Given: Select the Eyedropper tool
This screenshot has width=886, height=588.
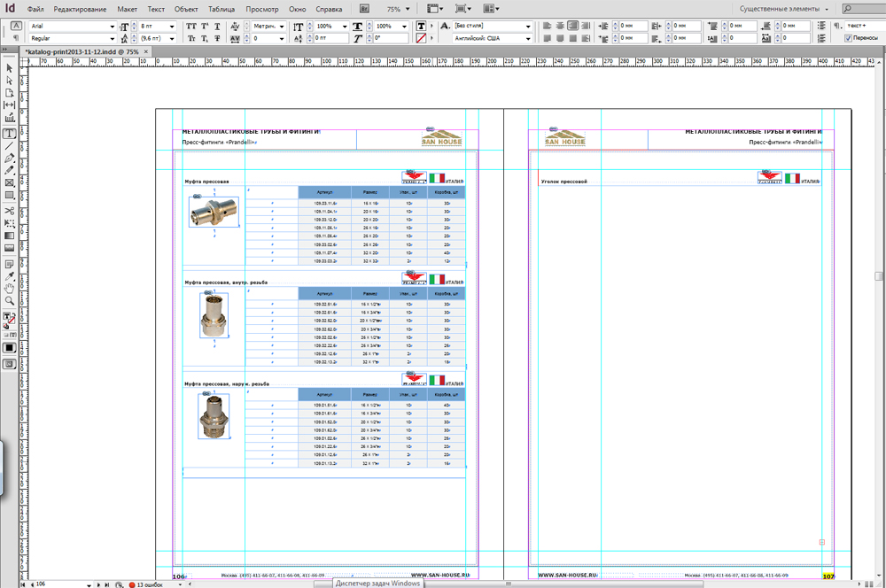Looking at the screenshot, I should tap(9, 276).
